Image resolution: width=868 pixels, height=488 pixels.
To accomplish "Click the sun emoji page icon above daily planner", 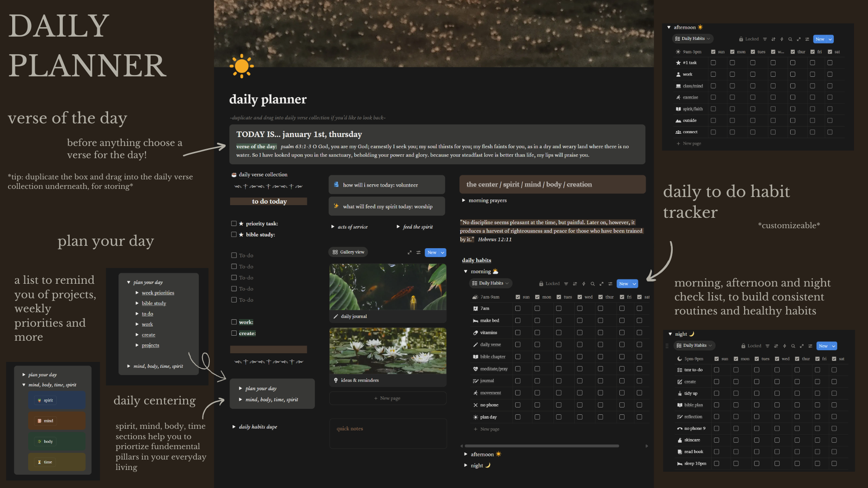I will tap(242, 66).
